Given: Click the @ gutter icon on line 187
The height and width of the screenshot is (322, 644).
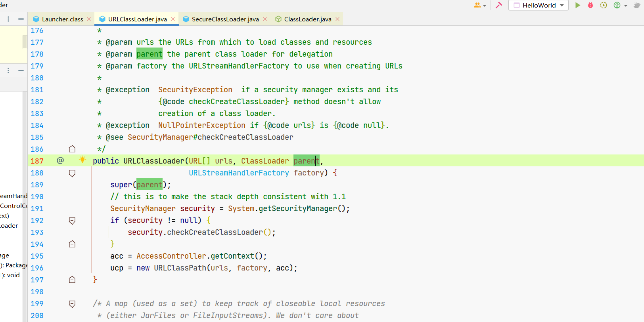Looking at the screenshot, I should point(60,160).
